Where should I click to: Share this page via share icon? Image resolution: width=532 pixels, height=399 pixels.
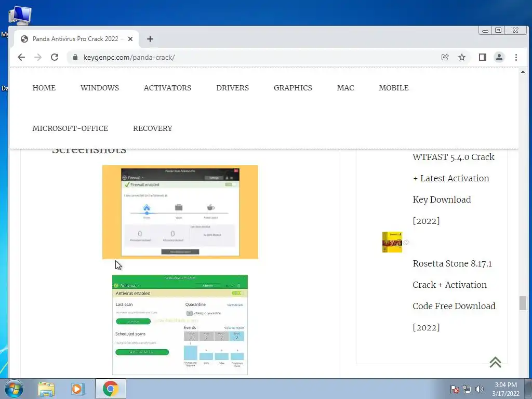[x=445, y=57]
